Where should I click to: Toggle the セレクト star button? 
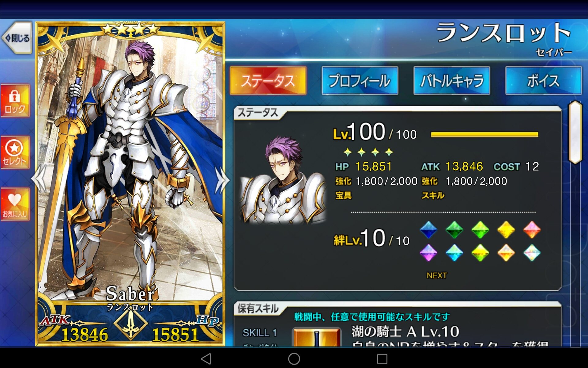15,153
